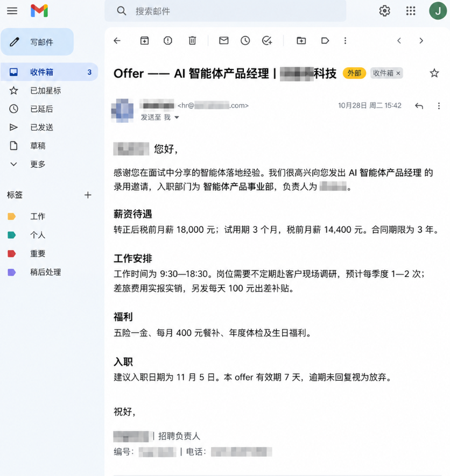
Task: Click the 福利 heading
Action: coord(123,317)
